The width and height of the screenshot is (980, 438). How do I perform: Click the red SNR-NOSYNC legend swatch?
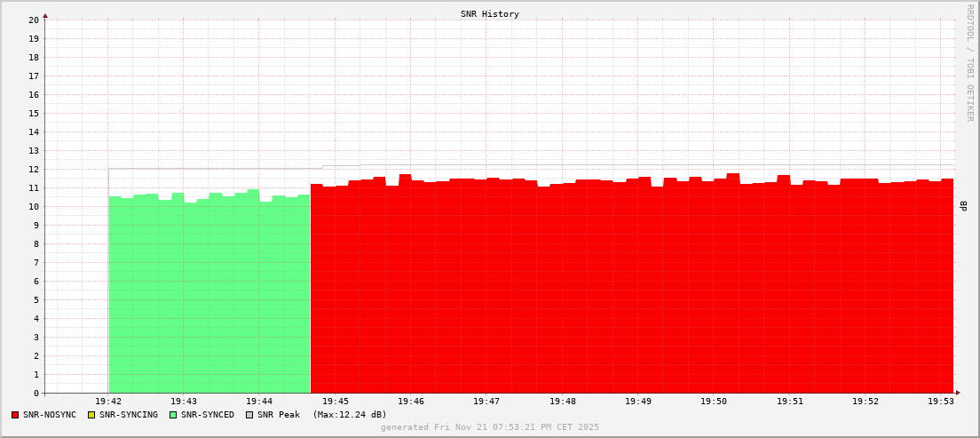[15, 415]
